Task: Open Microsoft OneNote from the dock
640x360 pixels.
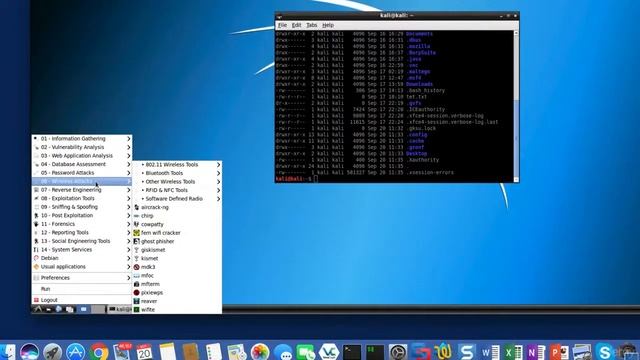Action: (x=536, y=351)
